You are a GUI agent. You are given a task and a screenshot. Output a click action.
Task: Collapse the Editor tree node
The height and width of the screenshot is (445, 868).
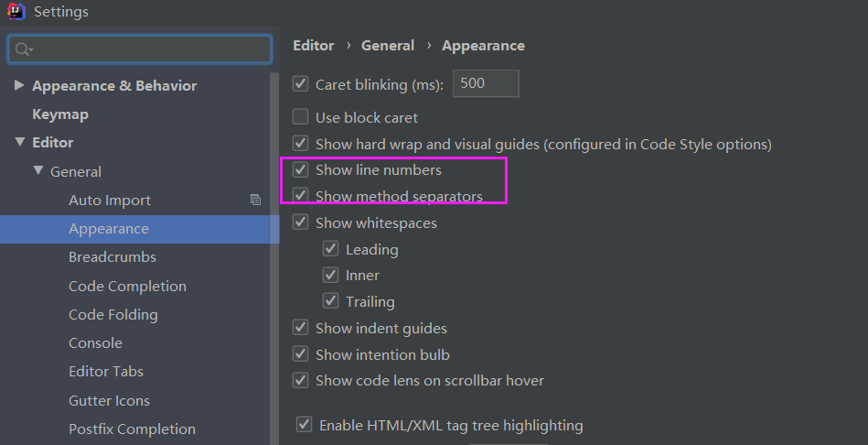[20, 143]
